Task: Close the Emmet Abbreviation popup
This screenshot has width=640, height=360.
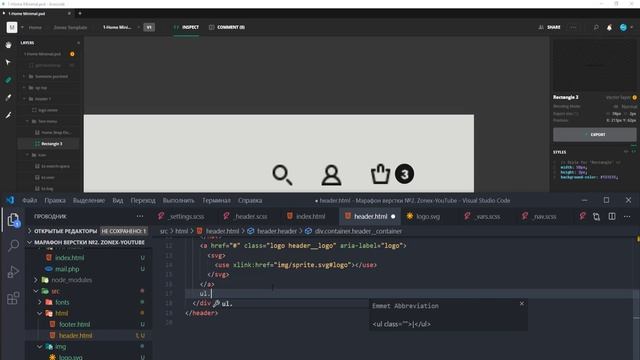Action: pos(522,304)
